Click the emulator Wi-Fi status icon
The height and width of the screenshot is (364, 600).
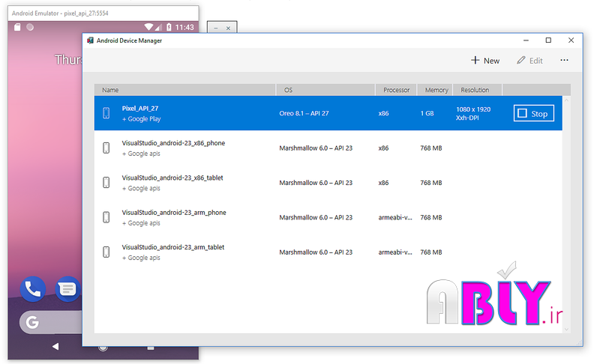point(148,27)
